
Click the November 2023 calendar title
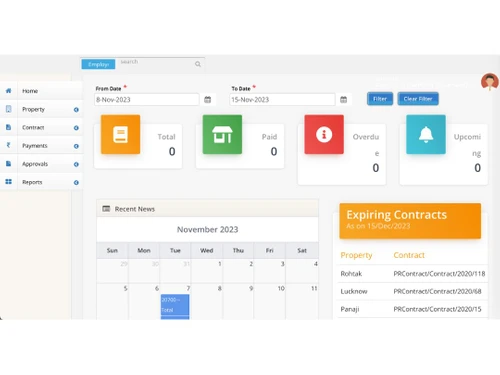(x=207, y=229)
